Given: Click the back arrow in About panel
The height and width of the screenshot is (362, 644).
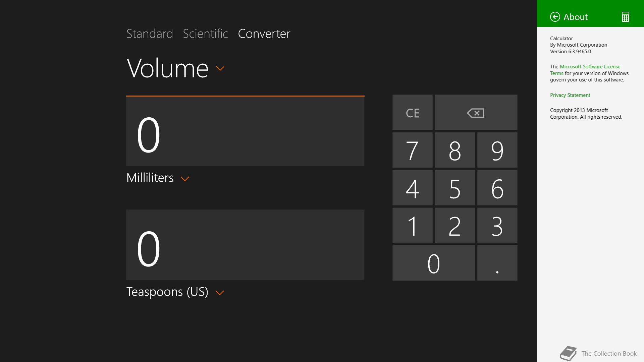Looking at the screenshot, I should click(555, 17).
